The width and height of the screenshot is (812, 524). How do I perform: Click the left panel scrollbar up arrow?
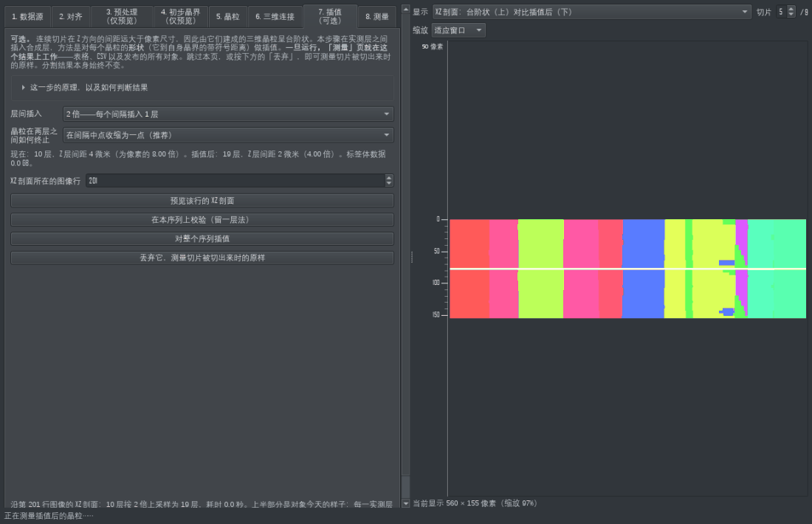(x=405, y=10)
